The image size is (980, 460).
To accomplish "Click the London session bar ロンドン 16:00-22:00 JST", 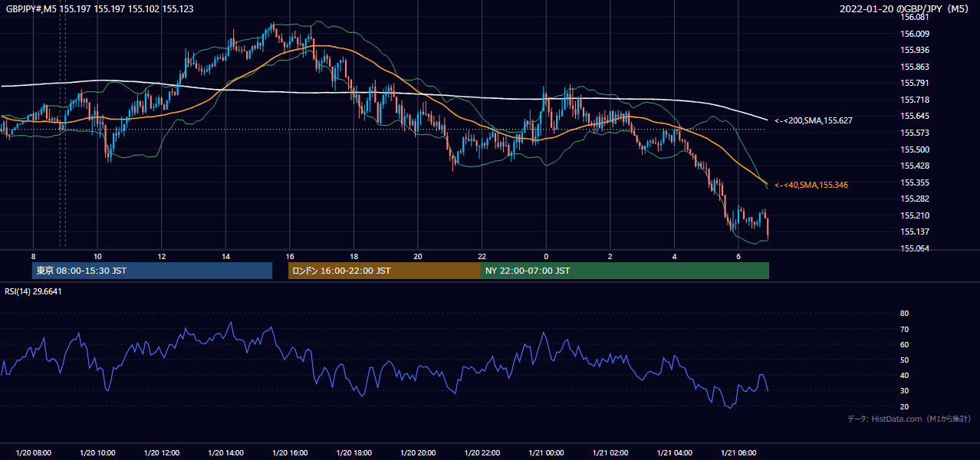I will point(384,271).
